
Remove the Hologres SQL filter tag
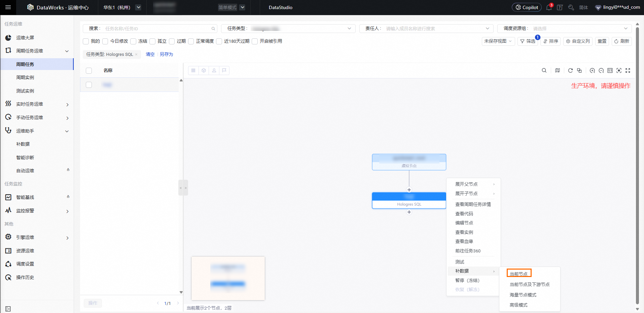pyautogui.click(x=136, y=55)
